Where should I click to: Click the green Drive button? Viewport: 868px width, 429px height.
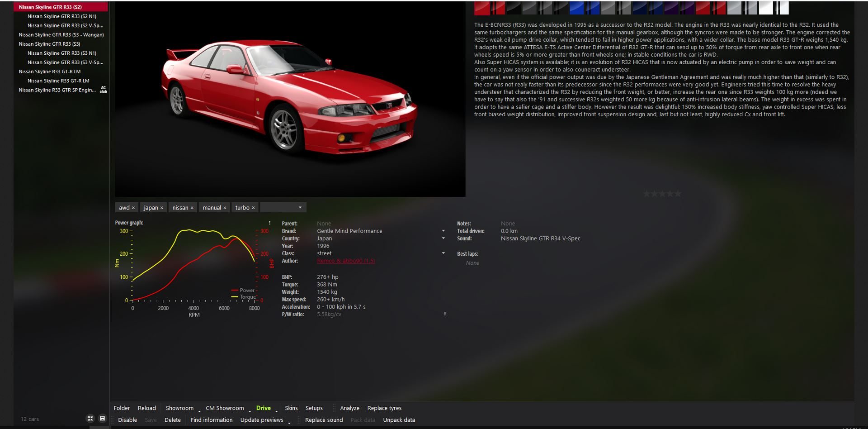click(x=264, y=408)
